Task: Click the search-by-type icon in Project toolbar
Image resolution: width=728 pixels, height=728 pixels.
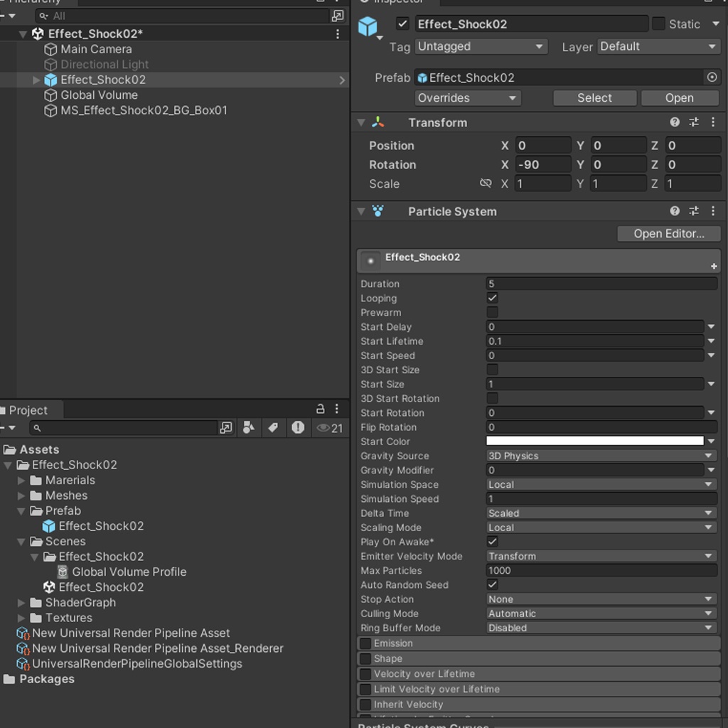Action: [250, 428]
